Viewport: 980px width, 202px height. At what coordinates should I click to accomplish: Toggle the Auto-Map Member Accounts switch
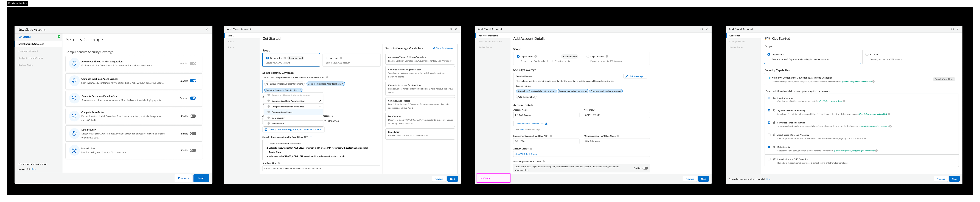coord(645,168)
